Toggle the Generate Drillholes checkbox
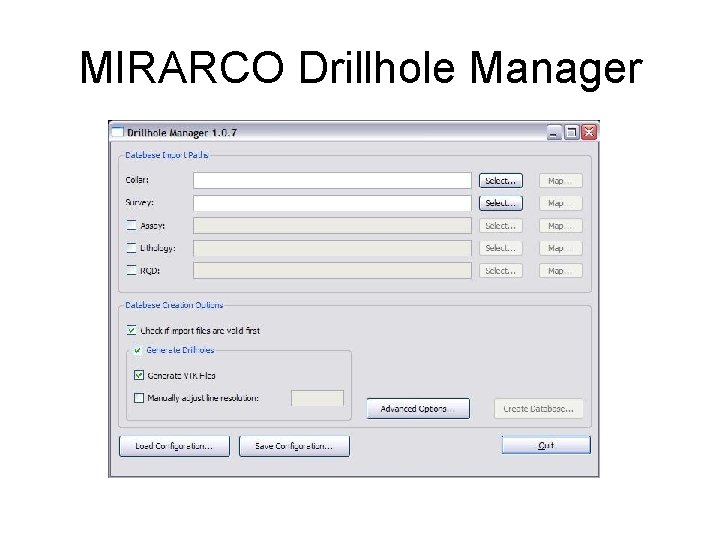Viewport: 720px width, 540px height. tap(137, 350)
